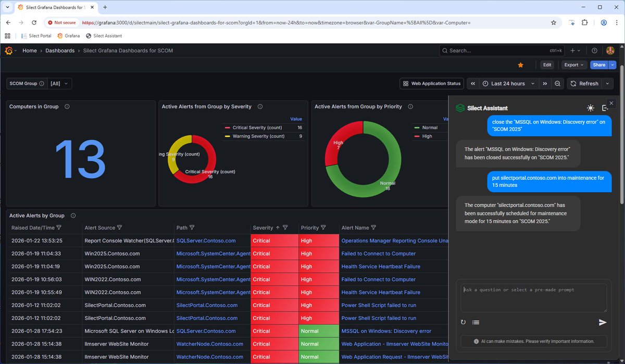Expand the auto-refresh interval dropdown
Viewport: 625px width, 364px height.
coord(608,83)
